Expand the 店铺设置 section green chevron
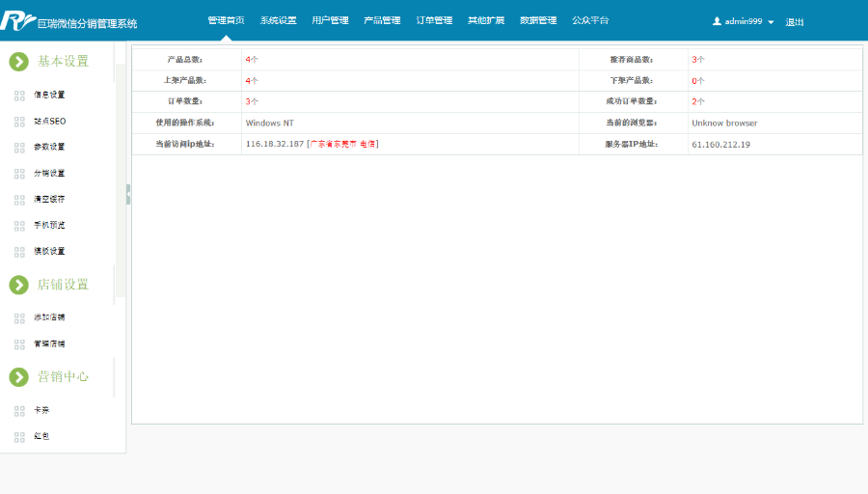Image resolution: width=868 pixels, height=494 pixels. 19,285
